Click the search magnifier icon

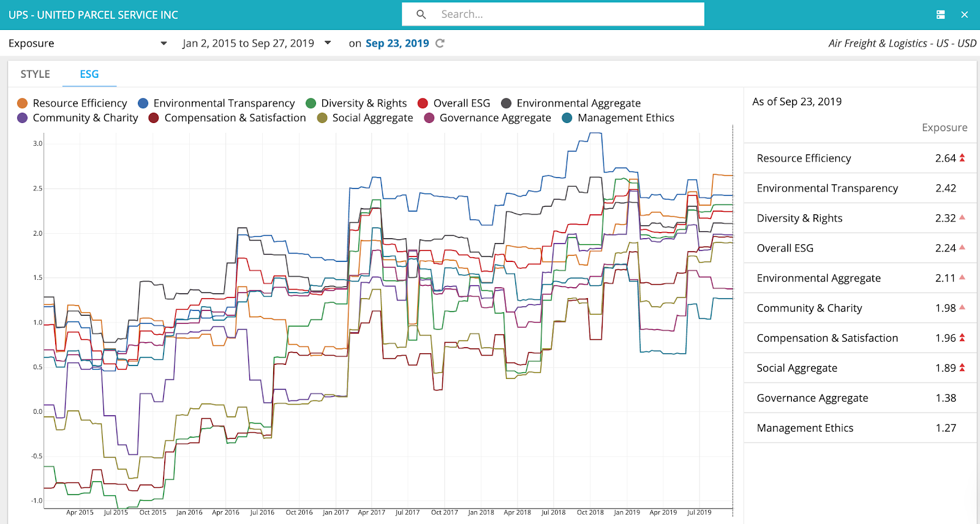click(421, 14)
